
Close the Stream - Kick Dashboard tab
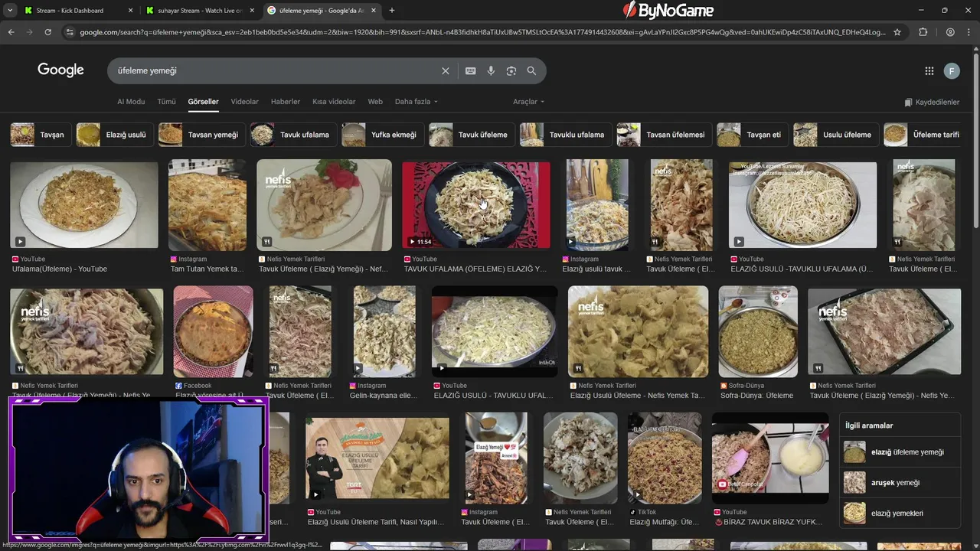[130, 11]
